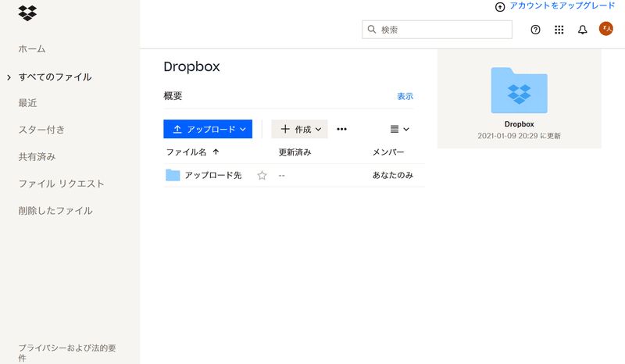This screenshot has height=364, width=625.
Task: Click the アップロード先 folder icon
Action: click(x=173, y=175)
